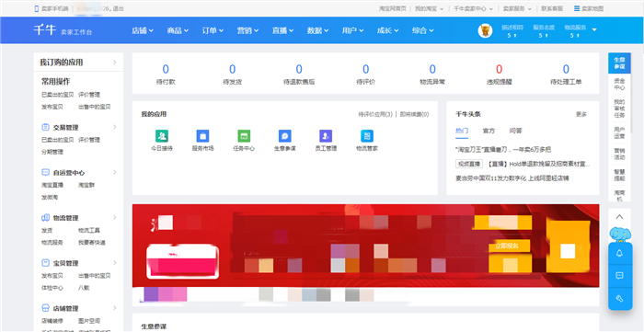This screenshot has height=332, width=644.
Task: Select 生意参谋 in the right sidebar
Action: coord(619,63)
